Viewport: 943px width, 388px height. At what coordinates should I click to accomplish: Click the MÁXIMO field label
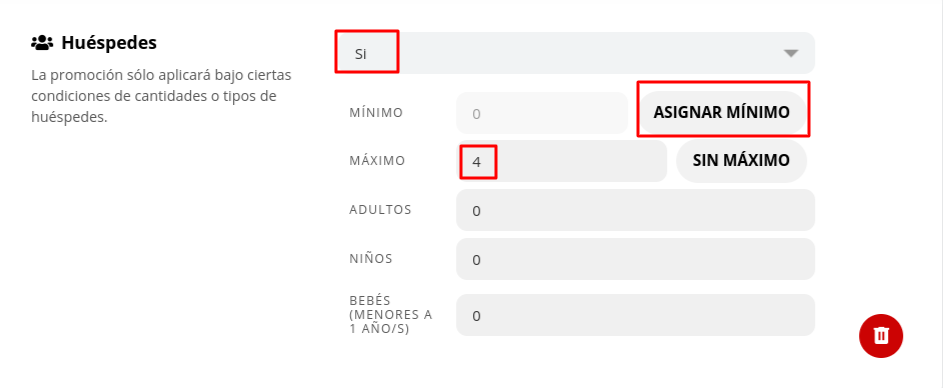[377, 161]
